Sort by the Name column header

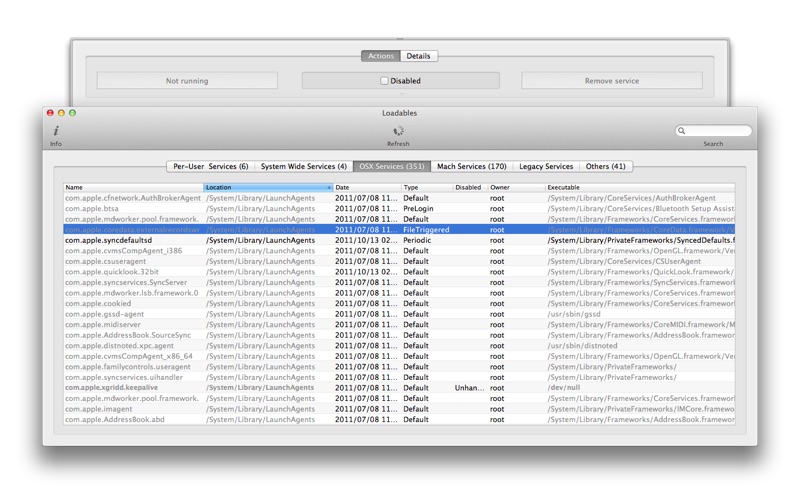point(133,187)
